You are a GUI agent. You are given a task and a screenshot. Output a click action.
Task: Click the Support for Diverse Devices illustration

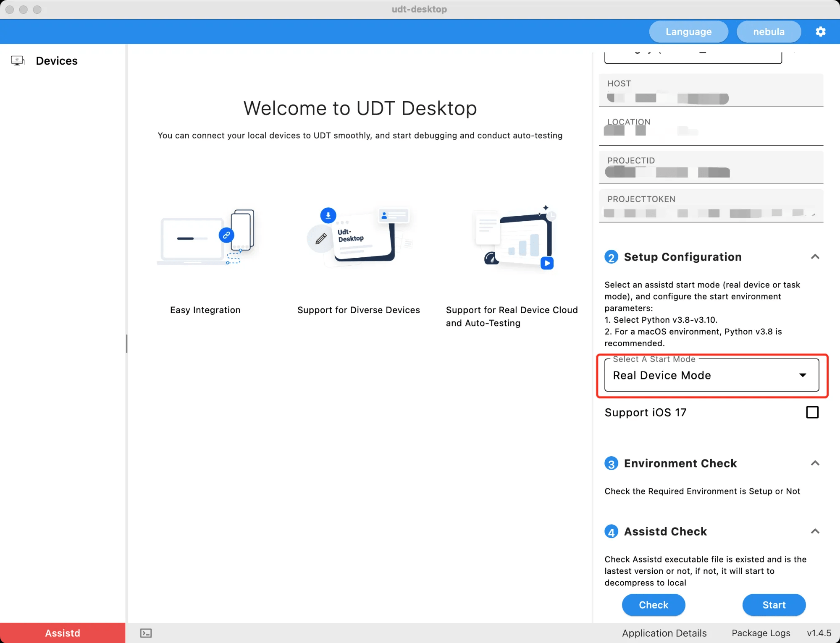tap(360, 238)
